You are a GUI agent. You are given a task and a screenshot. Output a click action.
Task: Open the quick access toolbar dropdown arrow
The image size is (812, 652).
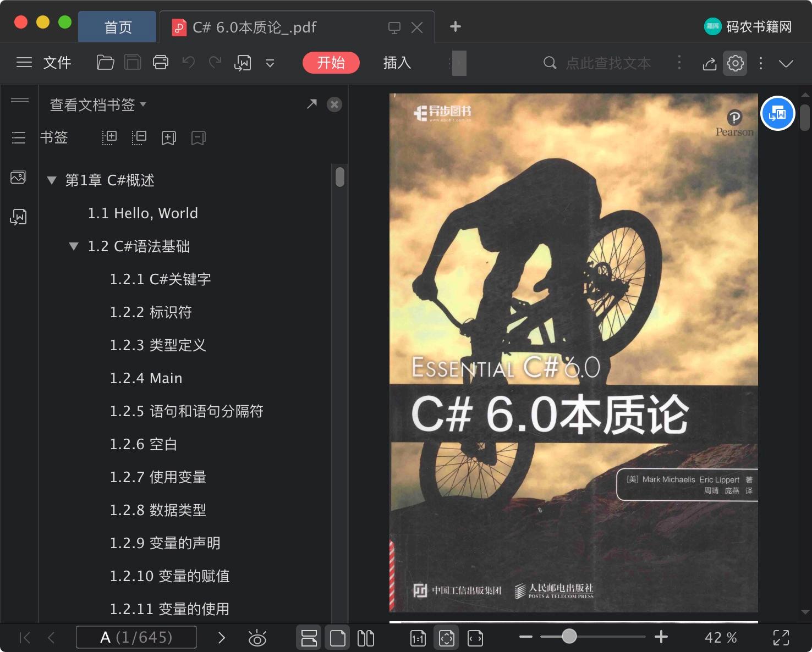(270, 63)
